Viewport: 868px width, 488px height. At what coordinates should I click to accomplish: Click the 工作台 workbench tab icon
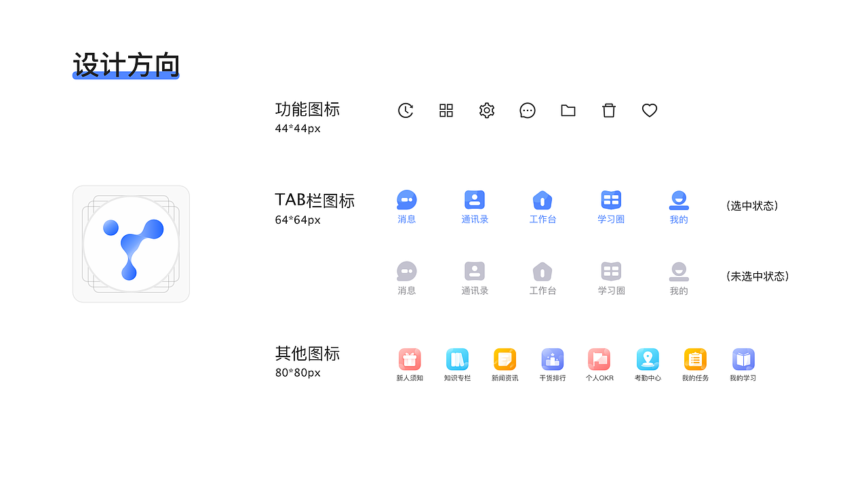click(542, 200)
